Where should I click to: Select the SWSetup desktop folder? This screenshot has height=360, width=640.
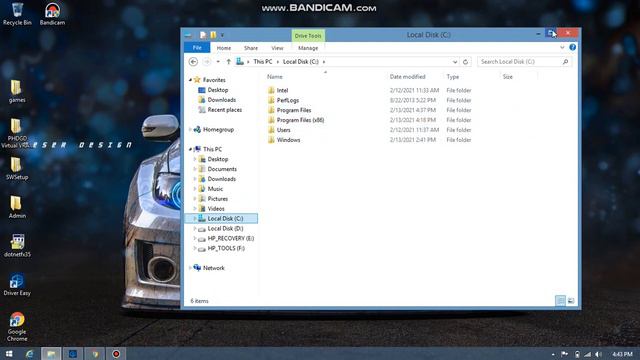pyautogui.click(x=17, y=168)
